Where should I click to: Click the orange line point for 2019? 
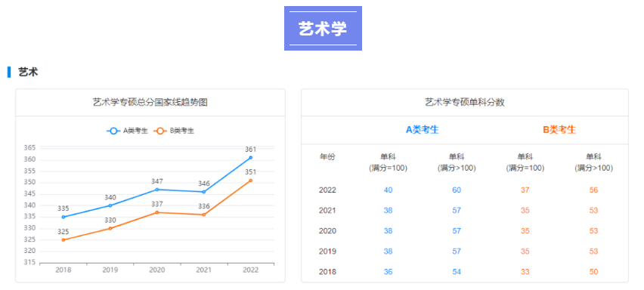coord(110,229)
